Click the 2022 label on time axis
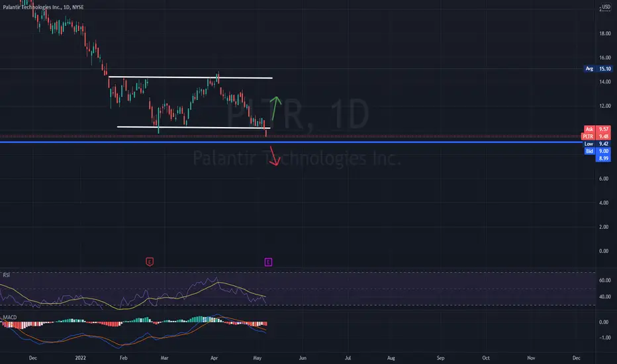Viewport: 617px width, 364px height. coord(80,357)
